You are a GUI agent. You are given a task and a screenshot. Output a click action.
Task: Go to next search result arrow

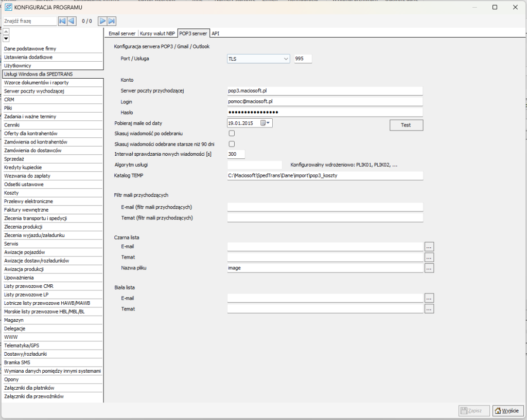(x=102, y=21)
